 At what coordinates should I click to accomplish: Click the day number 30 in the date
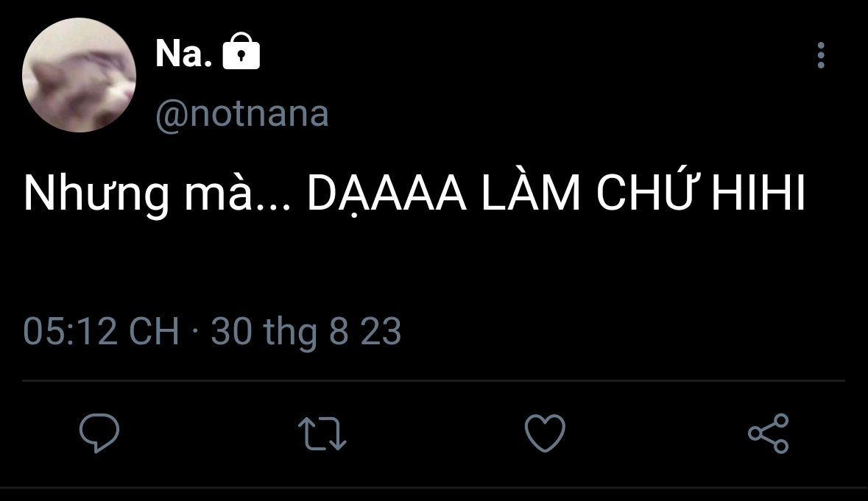pyautogui.click(x=231, y=331)
